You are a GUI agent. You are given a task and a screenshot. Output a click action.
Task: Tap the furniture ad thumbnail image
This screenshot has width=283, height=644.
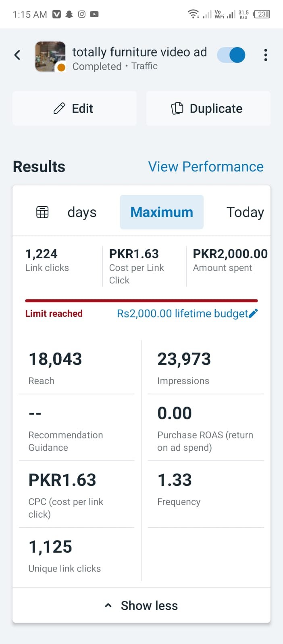50,56
